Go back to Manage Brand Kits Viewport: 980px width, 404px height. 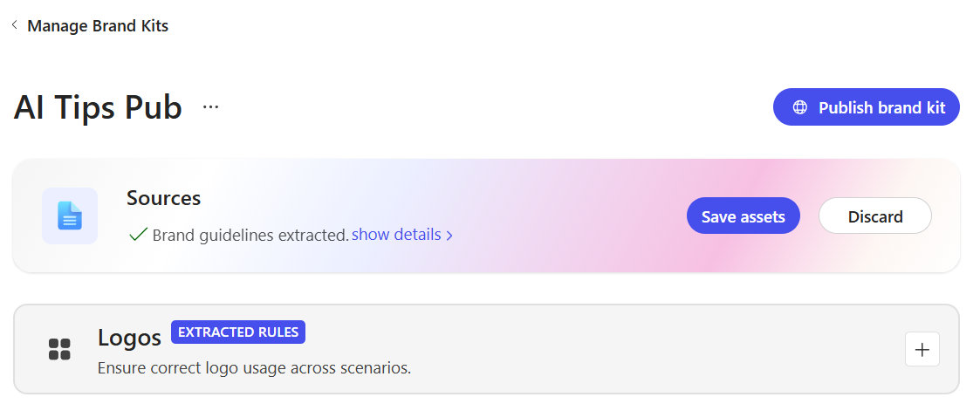[x=98, y=25]
